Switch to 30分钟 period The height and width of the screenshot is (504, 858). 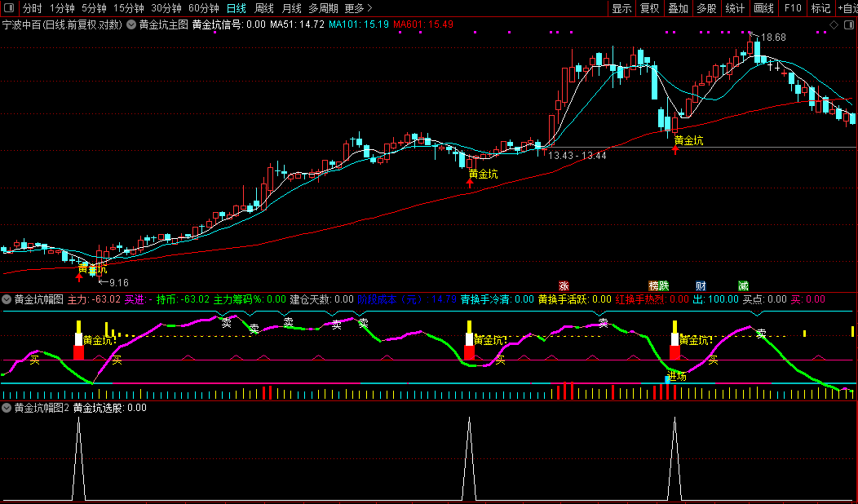(x=166, y=8)
